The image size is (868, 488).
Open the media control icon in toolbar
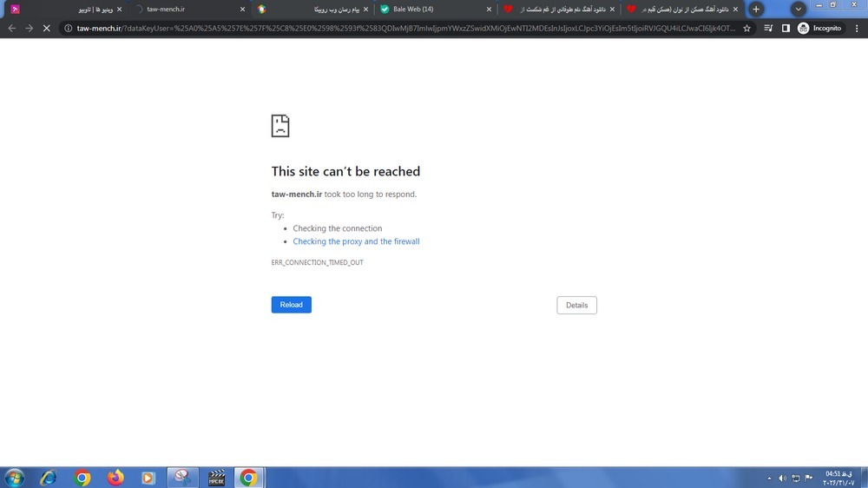point(768,29)
